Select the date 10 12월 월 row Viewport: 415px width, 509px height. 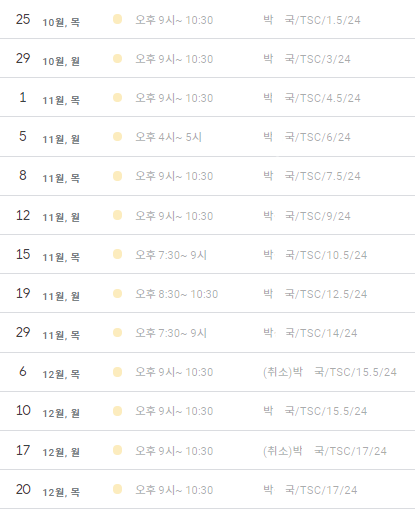point(207,411)
